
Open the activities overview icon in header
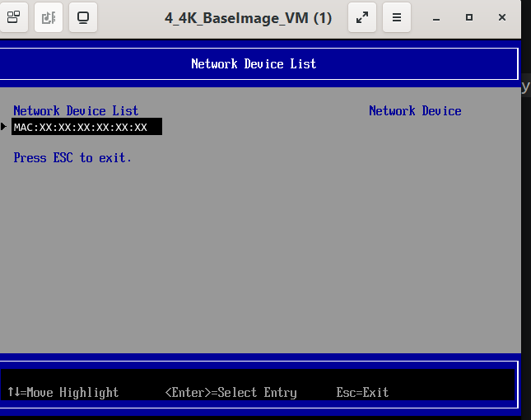pyautogui.click(x=13, y=17)
